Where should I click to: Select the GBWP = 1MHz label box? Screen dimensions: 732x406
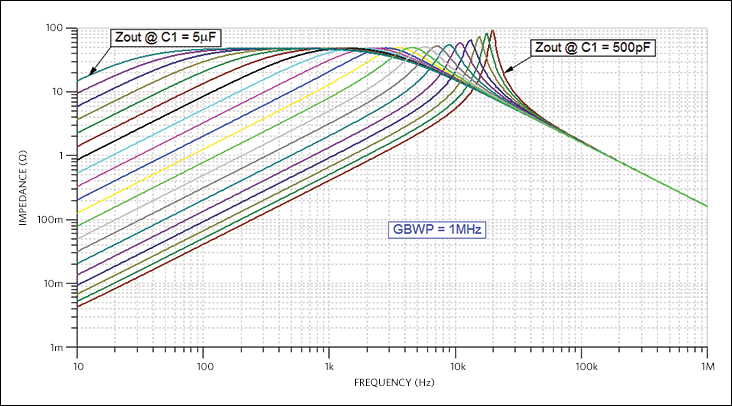[436, 229]
